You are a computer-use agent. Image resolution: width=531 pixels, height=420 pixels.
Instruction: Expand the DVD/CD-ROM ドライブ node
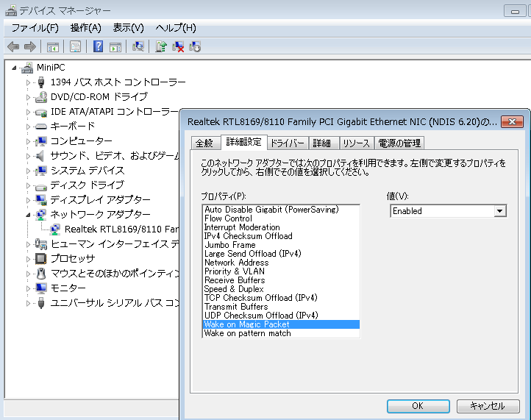[29, 97]
